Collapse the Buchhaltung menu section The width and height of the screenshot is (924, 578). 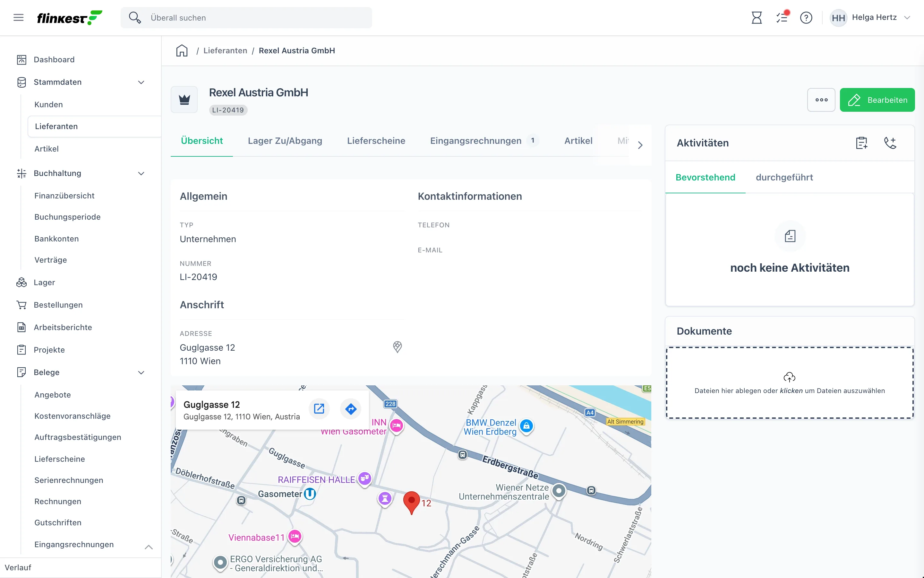coord(141,173)
